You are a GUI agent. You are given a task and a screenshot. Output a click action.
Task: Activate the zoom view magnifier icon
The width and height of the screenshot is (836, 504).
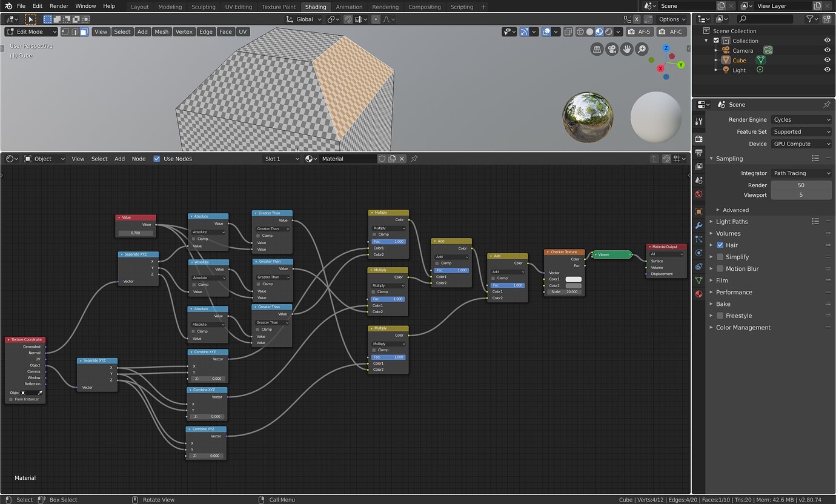(x=642, y=50)
